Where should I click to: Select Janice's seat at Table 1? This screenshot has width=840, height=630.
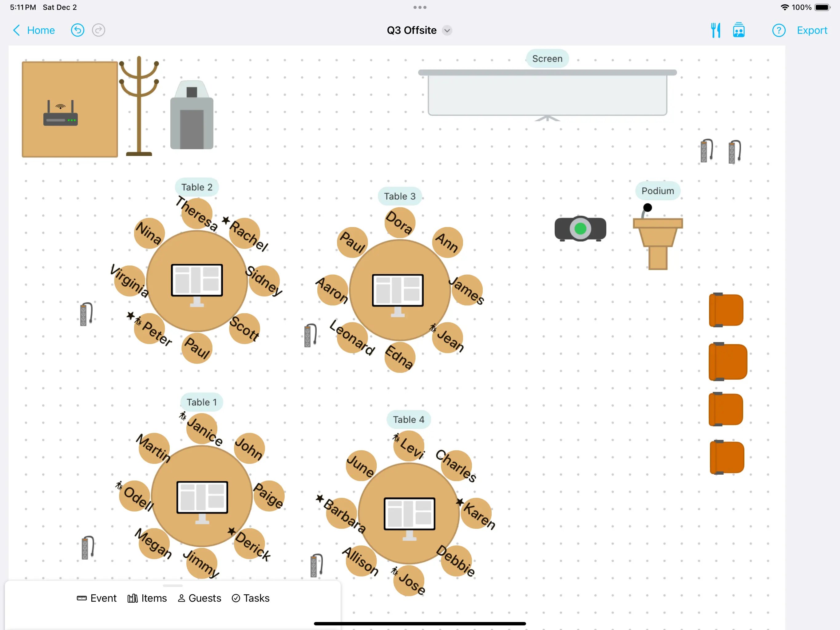tap(202, 428)
